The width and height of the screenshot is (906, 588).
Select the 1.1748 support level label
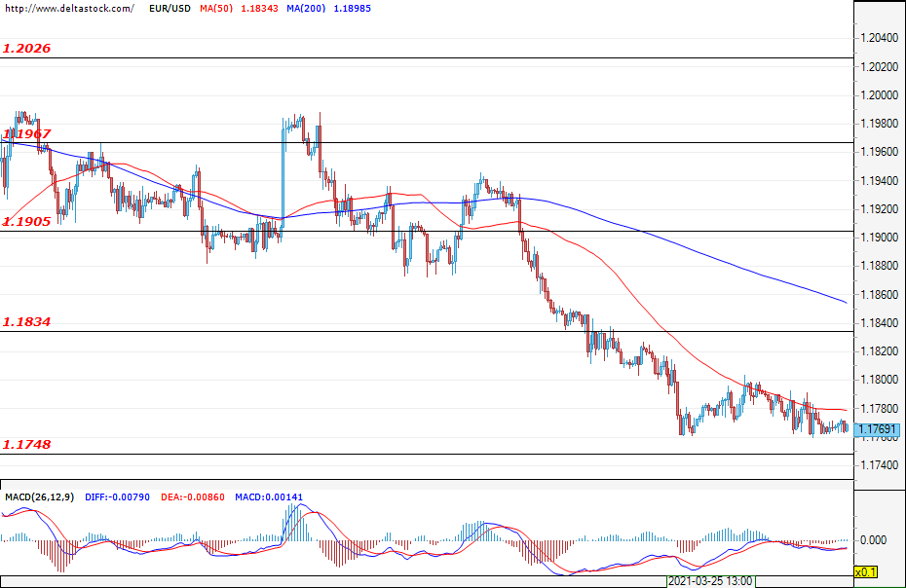26,444
